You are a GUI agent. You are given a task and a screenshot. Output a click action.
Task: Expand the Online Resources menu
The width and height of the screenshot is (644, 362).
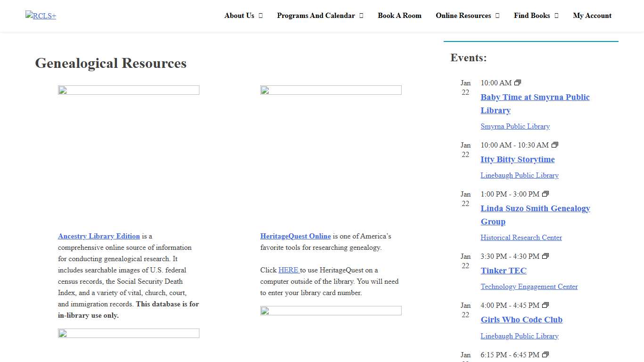(467, 16)
